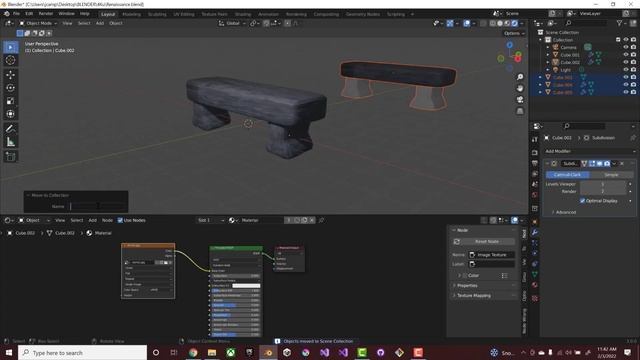Click the Reset Node refresh icon
This screenshot has width=640, height=360.
click(457, 242)
